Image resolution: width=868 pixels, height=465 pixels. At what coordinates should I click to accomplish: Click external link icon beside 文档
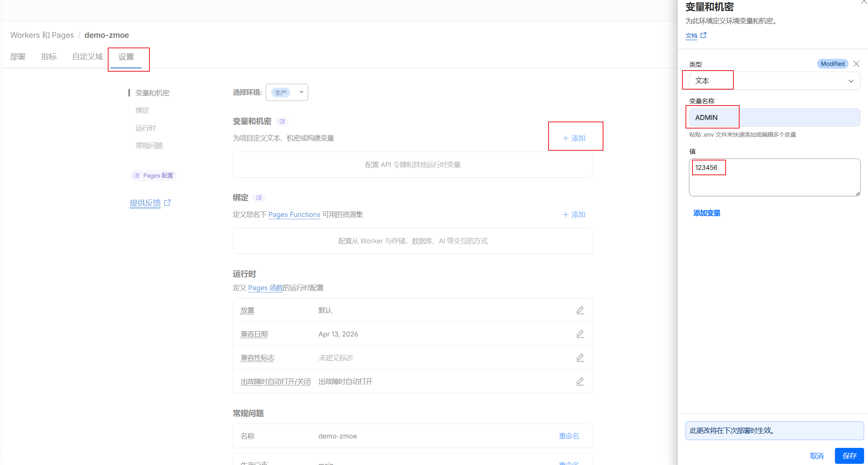point(703,35)
